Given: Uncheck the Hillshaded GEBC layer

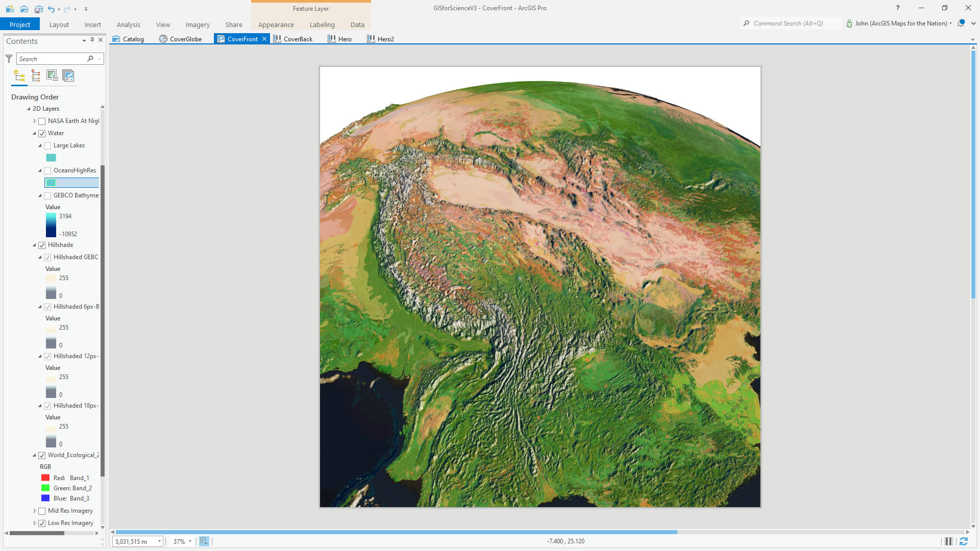Looking at the screenshot, I should click(47, 257).
